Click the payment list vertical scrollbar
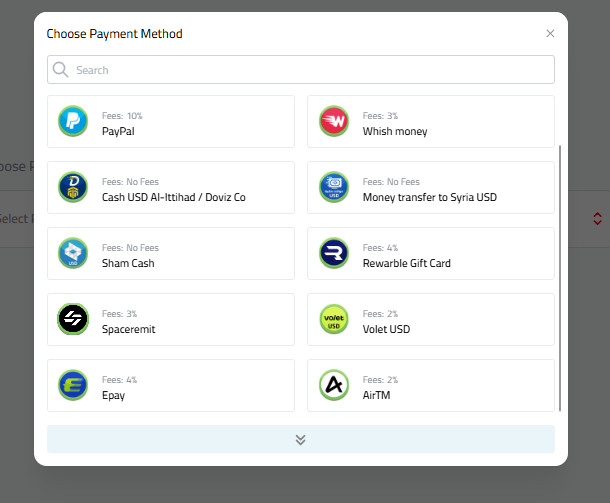 point(560,278)
